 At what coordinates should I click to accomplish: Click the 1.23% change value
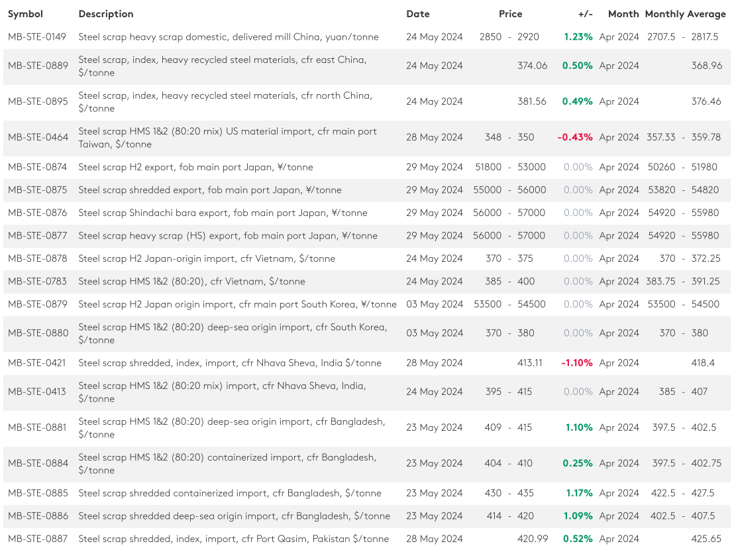coord(578,37)
